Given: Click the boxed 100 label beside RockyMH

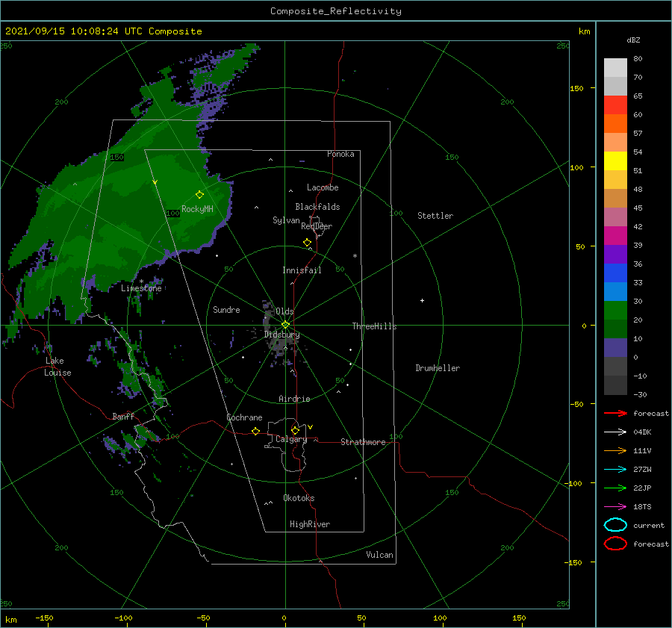Looking at the screenshot, I should tap(172, 213).
